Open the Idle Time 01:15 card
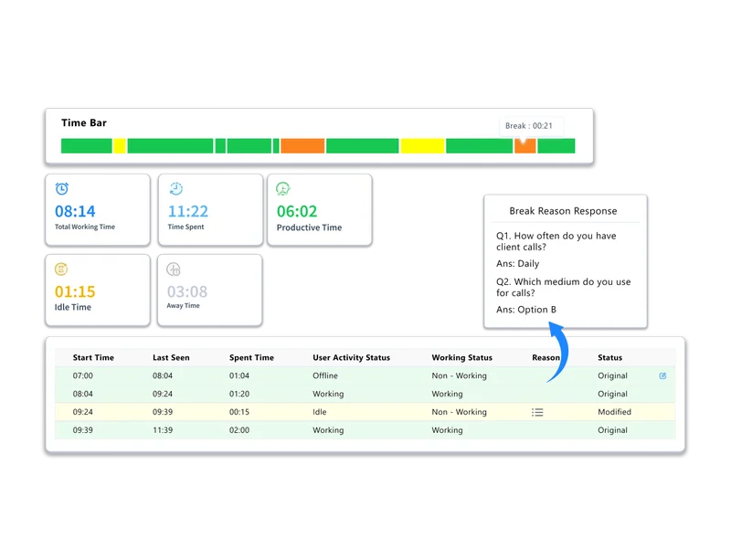The width and height of the screenshot is (731, 560). pyautogui.click(x=98, y=290)
